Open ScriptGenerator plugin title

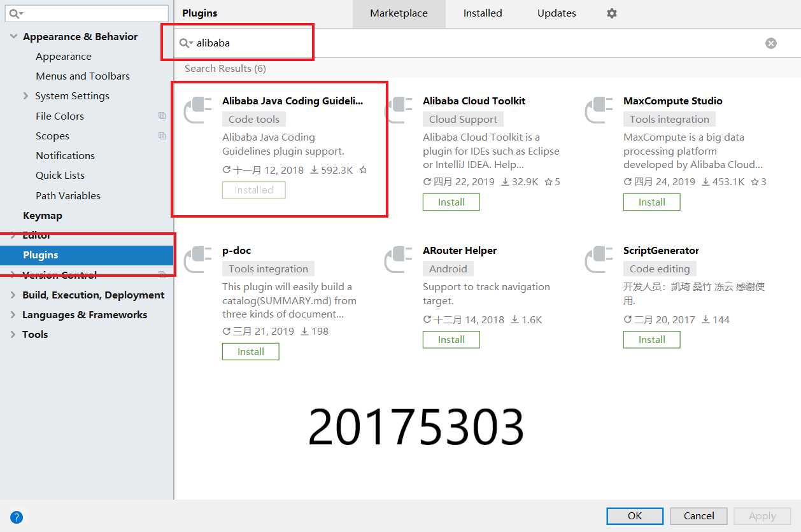[x=661, y=251]
